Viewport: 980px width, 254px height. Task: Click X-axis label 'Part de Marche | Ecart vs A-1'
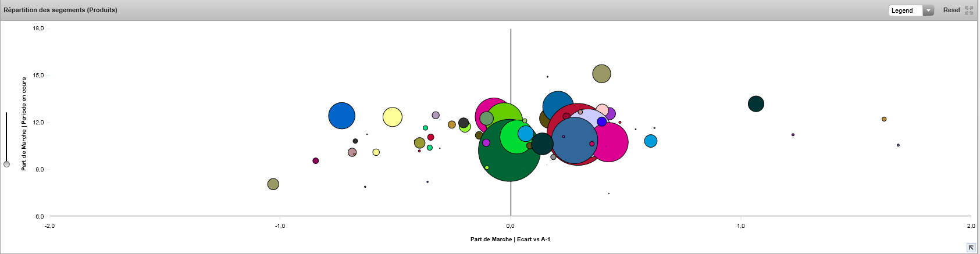pos(510,239)
